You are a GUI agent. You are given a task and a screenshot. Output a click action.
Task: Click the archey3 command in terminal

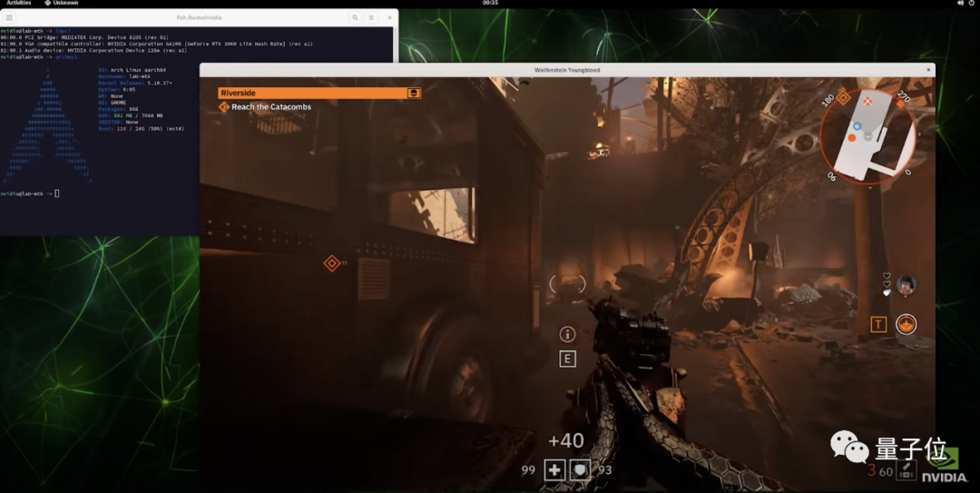(x=66, y=57)
